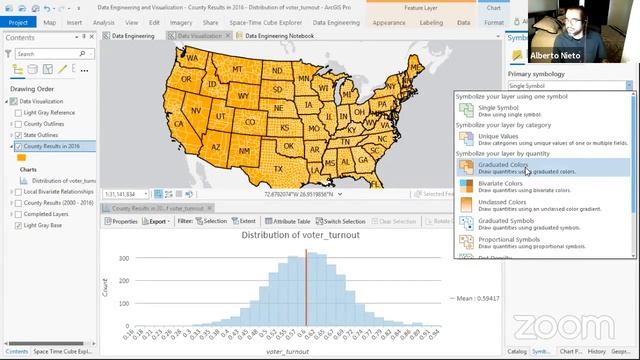The height and width of the screenshot is (360, 640).
Task: Enable the Completed Layers checkbox
Action: coord(18,214)
